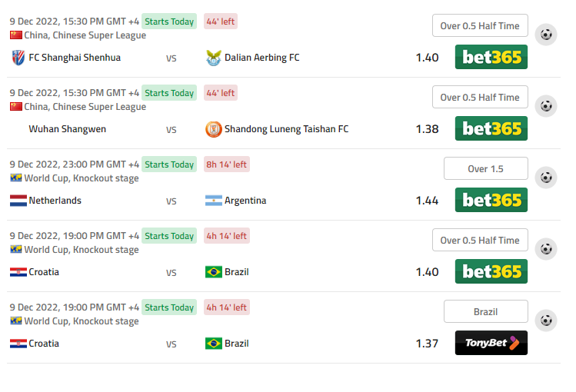Click the 1.37 odds for TonyBet
Image resolution: width=576 pixels, height=392 pixels.
click(427, 344)
